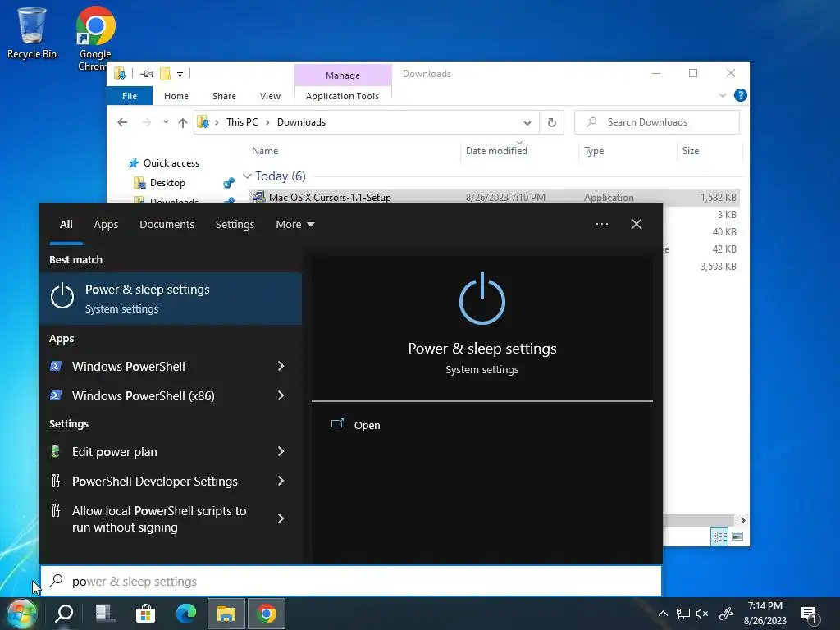
Task: Open the File tab in Explorer
Action: 130,96
